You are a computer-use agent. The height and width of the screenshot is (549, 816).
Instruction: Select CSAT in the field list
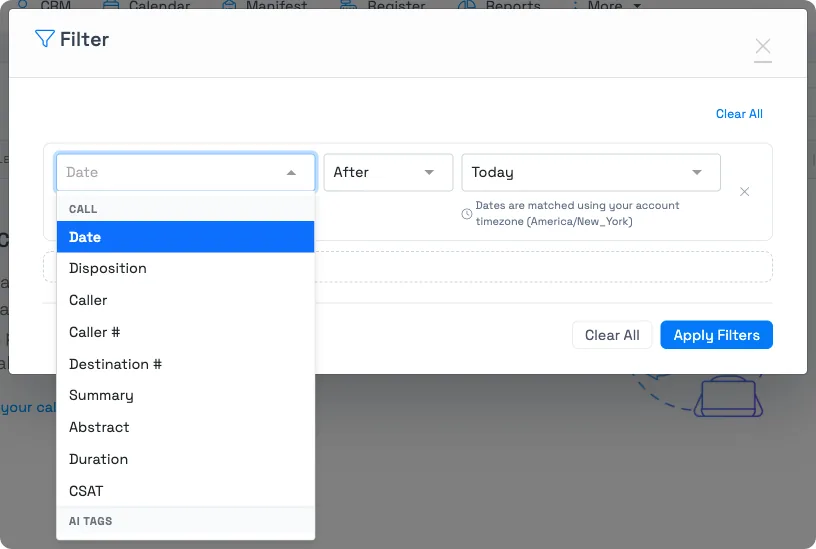[x=185, y=491]
